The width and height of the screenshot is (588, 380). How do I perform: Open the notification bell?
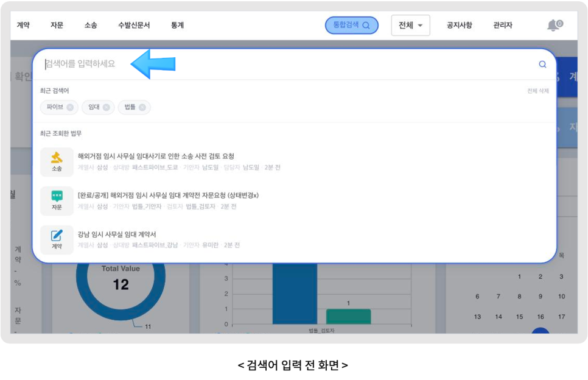[x=555, y=25]
